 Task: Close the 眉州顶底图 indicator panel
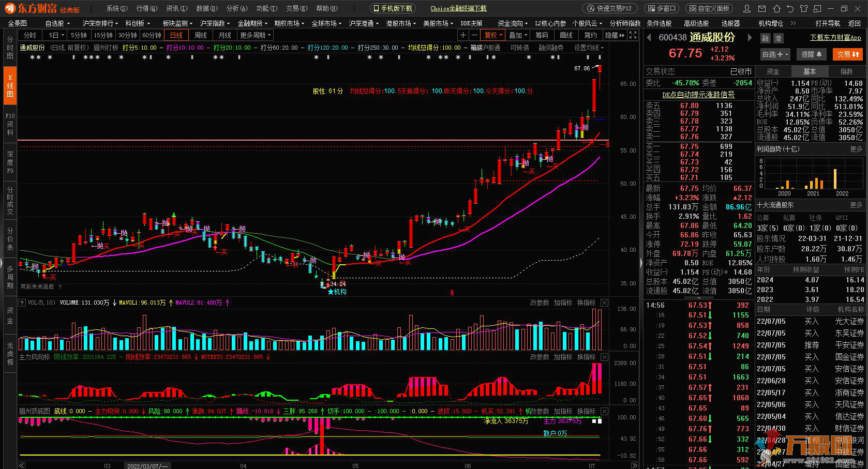[604, 411]
